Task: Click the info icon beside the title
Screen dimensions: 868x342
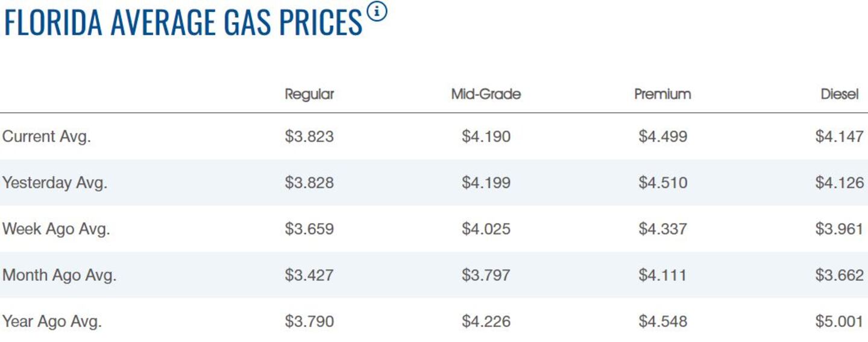Action: point(377,11)
